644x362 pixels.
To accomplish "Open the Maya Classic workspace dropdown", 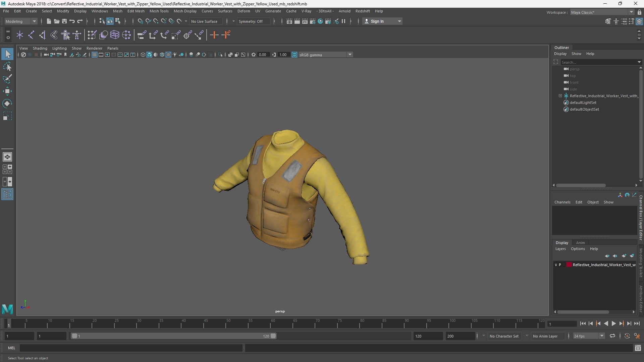I will pyautogui.click(x=602, y=12).
